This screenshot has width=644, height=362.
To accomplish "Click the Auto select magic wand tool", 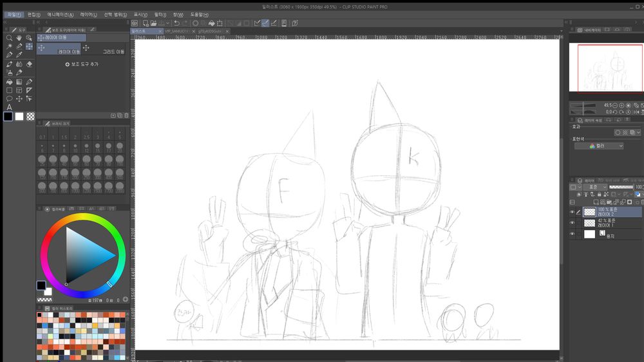I will tap(9, 47).
